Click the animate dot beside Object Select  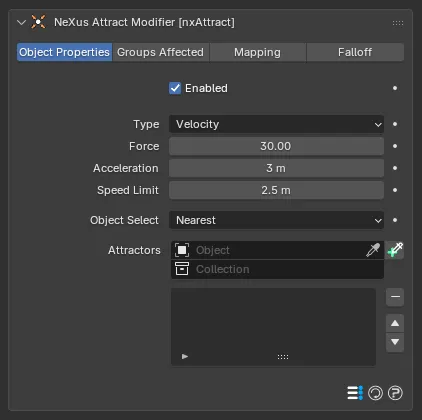click(395, 220)
